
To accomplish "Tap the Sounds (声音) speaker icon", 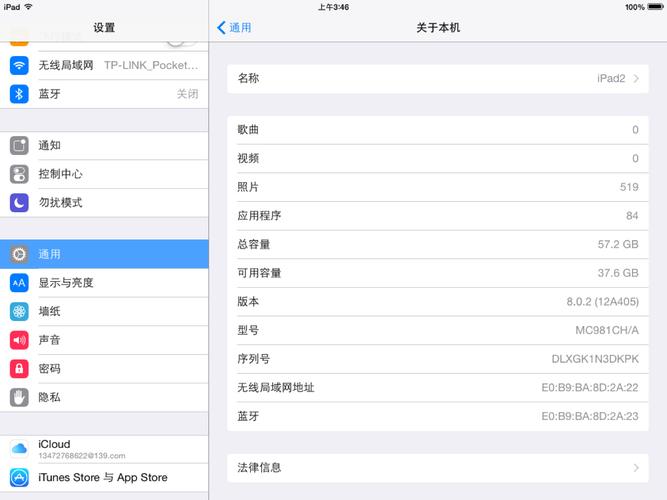I will click(19, 340).
